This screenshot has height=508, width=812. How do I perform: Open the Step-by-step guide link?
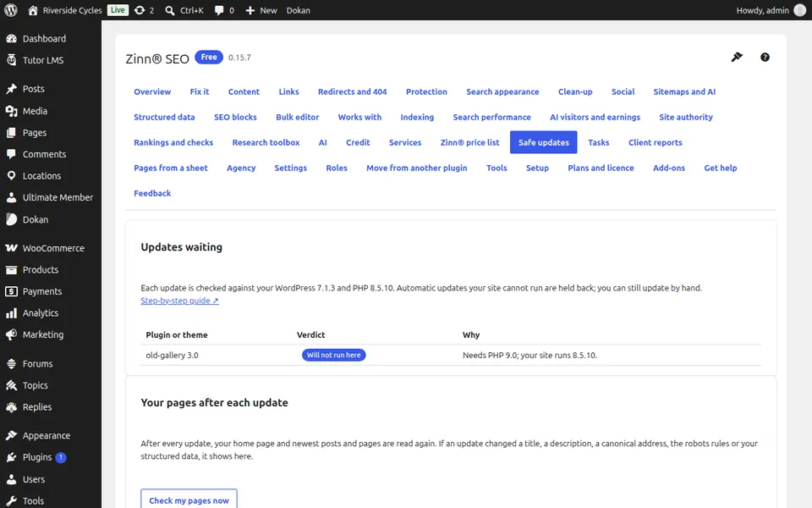pos(179,301)
